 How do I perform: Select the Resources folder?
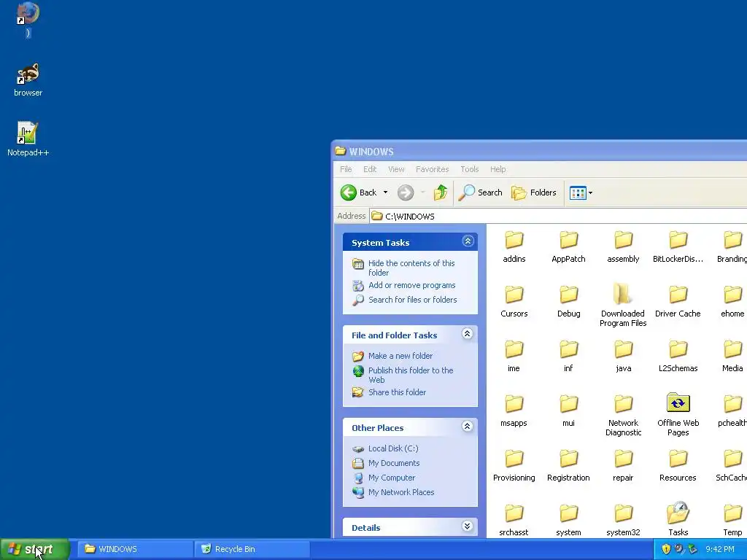point(678,466)
